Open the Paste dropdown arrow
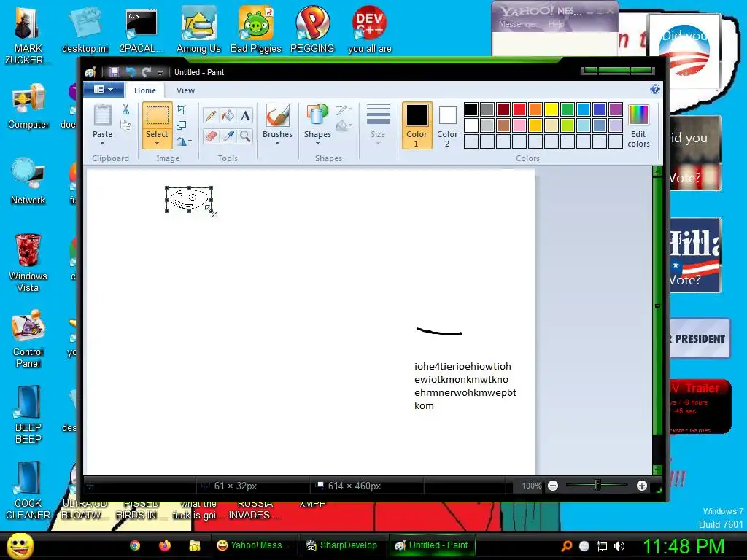This screenshot has width=747, height=560. [102, 144]
